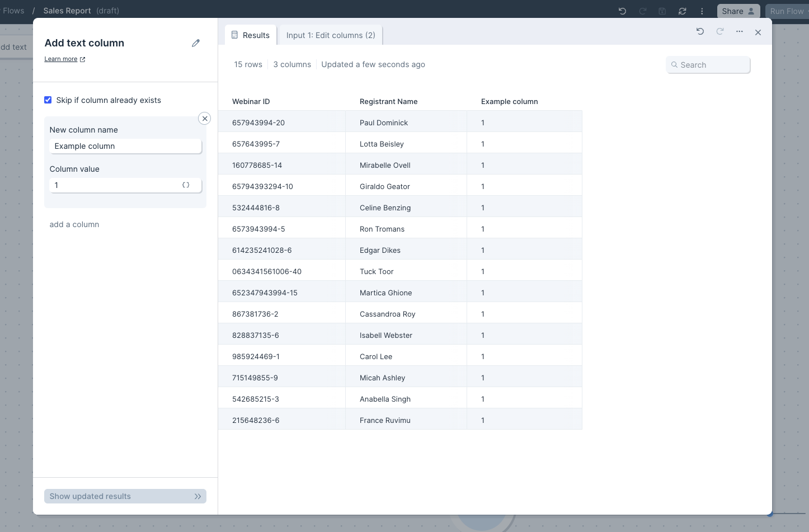Close the Add text column dialog
Viewport: 809px width, 532px height.
point(758,32)
